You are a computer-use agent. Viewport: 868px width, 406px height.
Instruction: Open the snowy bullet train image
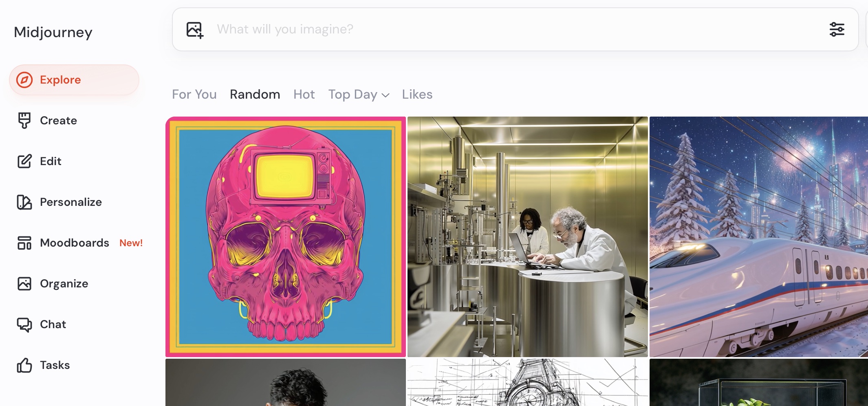point(758,236)
